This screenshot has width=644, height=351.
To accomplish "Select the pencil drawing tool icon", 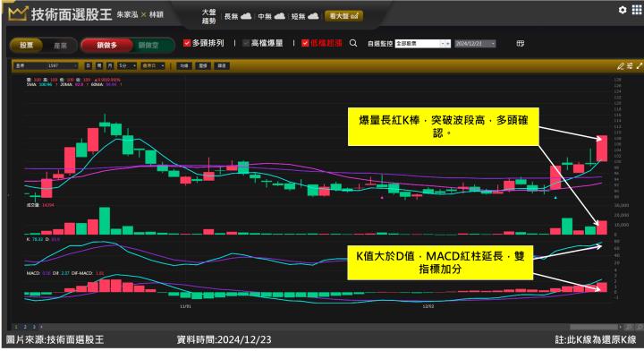I will click(x=621, y=65).
